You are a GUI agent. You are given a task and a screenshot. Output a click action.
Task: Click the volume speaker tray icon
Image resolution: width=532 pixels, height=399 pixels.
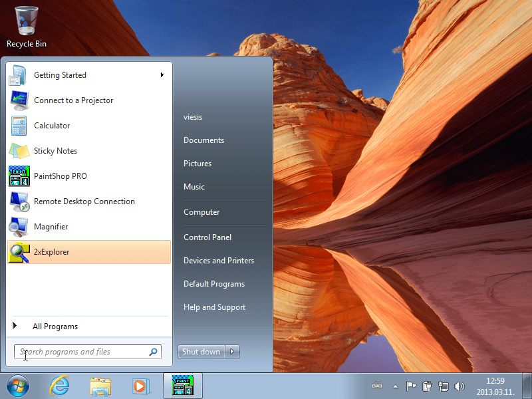(x=460, y=386)
